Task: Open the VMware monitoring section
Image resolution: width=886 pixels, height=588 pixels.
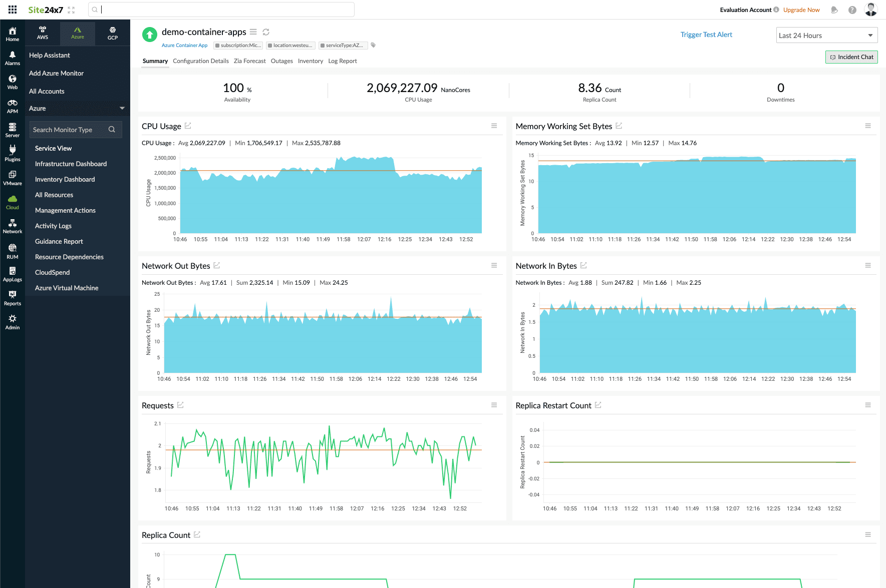Action: coord(12,177)
